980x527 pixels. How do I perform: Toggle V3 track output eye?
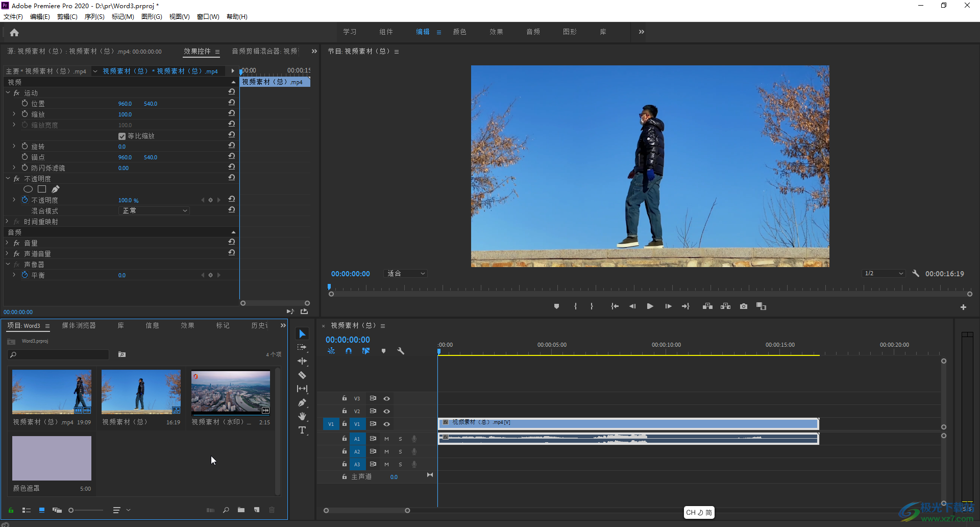387,398
